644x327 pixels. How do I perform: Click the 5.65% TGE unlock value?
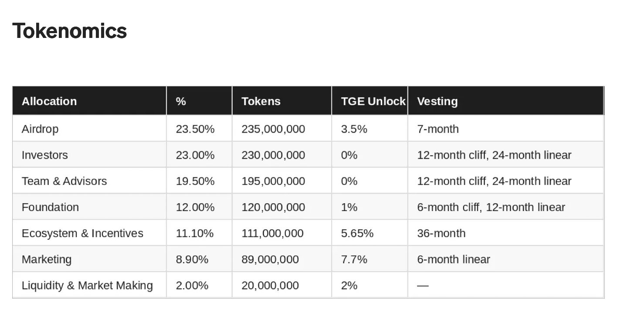point(357,233)
